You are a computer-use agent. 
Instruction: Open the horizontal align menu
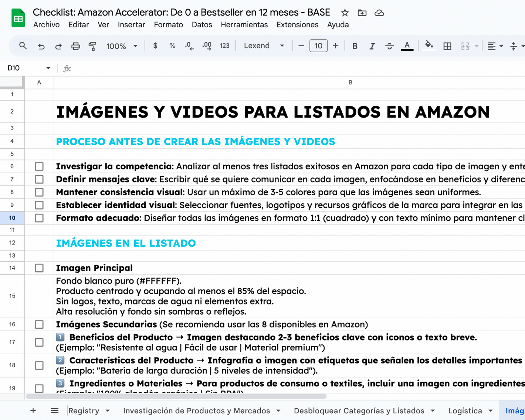[x=495, y=46]
